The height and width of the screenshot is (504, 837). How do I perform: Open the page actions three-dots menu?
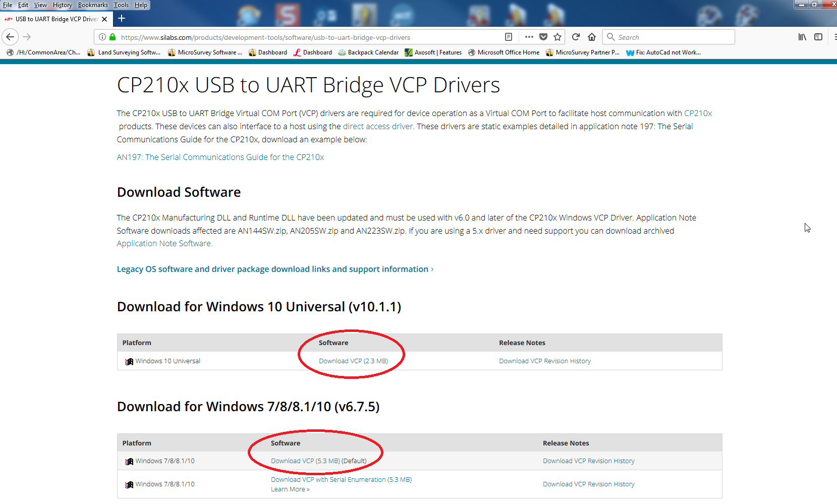tap(529, 37)
